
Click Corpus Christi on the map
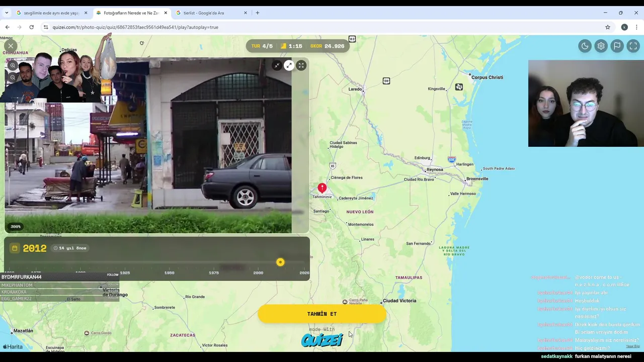[487, 77]
